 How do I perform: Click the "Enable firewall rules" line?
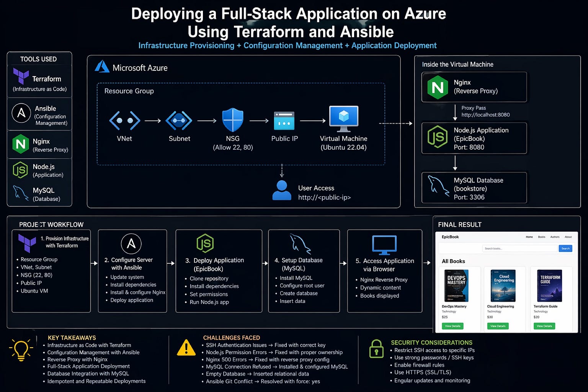point(419,365)
